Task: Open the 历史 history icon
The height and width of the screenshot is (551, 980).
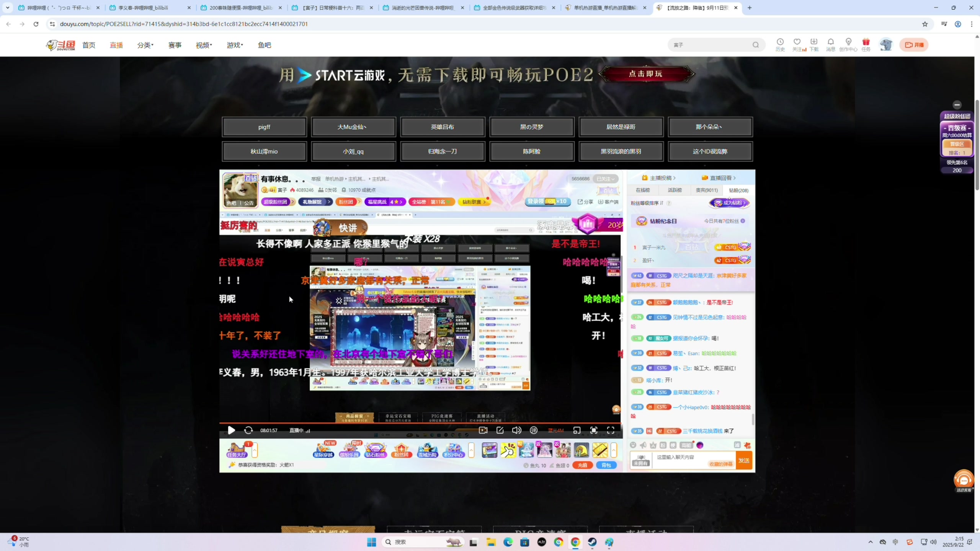Action: coord(780,44)
